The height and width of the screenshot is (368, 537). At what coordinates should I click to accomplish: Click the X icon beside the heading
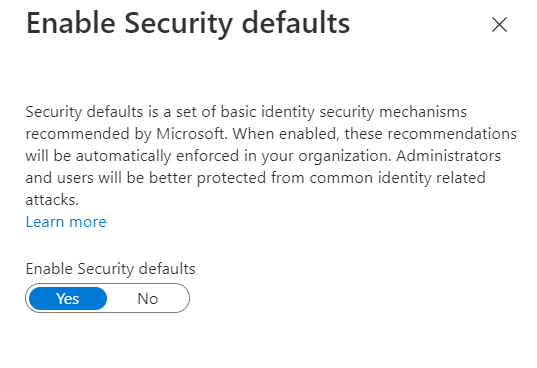[x=499, y=25]
